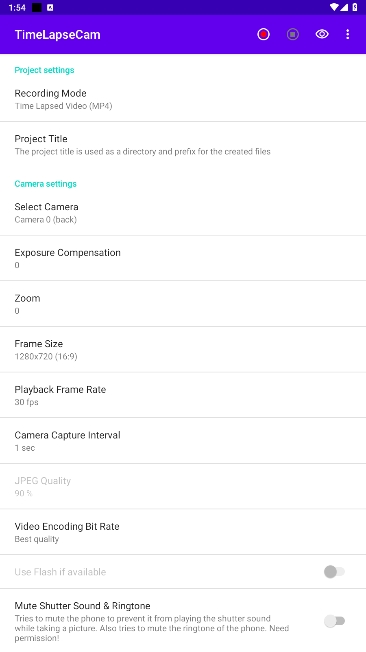Open the three-dot overflow menu

pyautogui.click(x=348, y=34)
